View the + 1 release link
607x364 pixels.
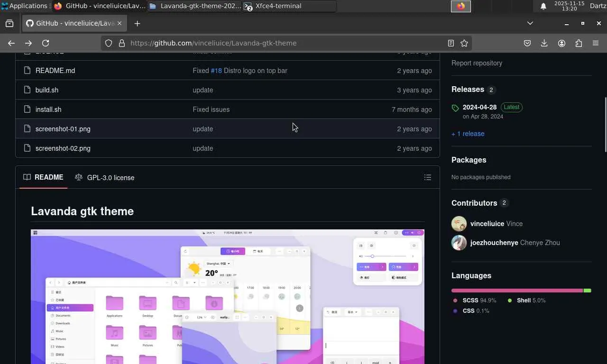[x=468, y=134]
